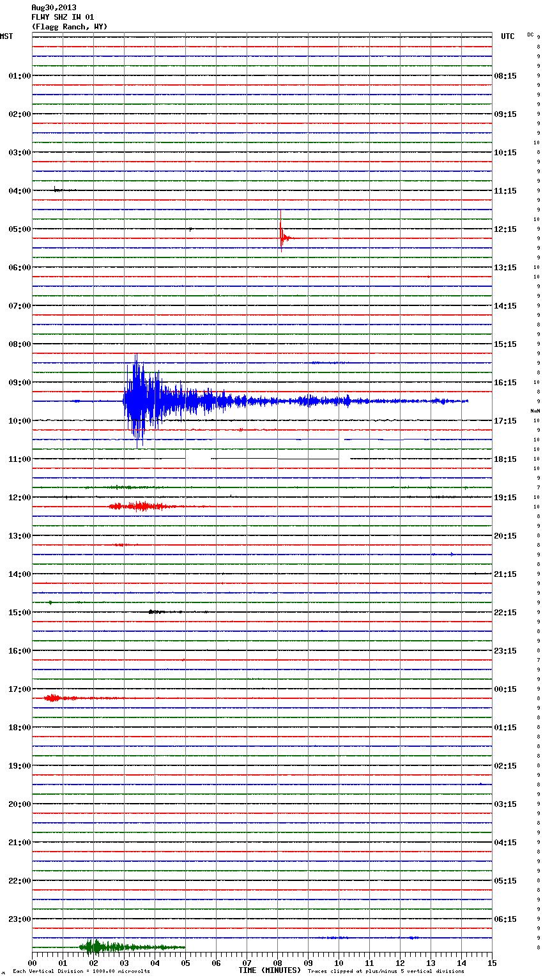Click the UTC column header
This screenshot has height=980, width=543.
coord(507,36)
